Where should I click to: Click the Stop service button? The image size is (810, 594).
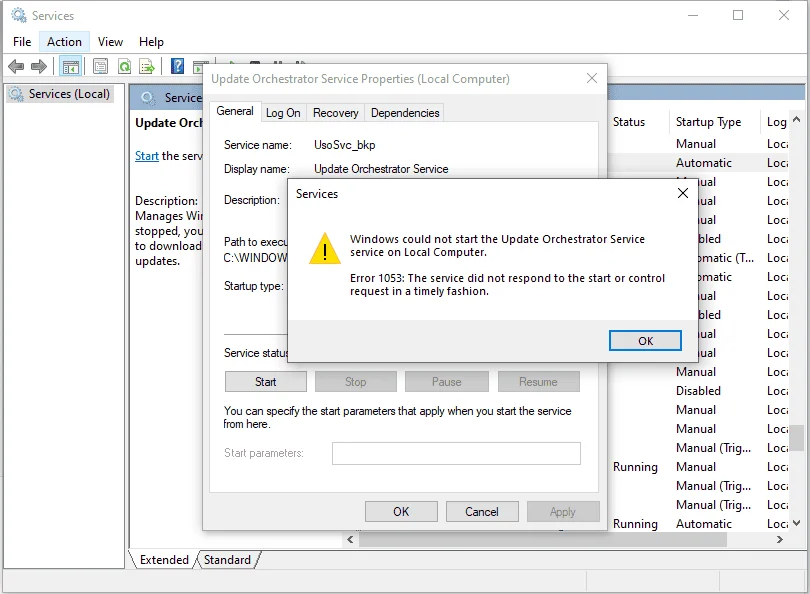(x=355, y=382)
